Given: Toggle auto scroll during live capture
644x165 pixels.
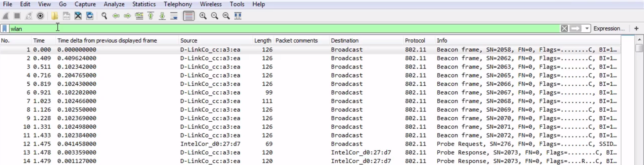Looking at the screenshot, I should coord(174,16).
